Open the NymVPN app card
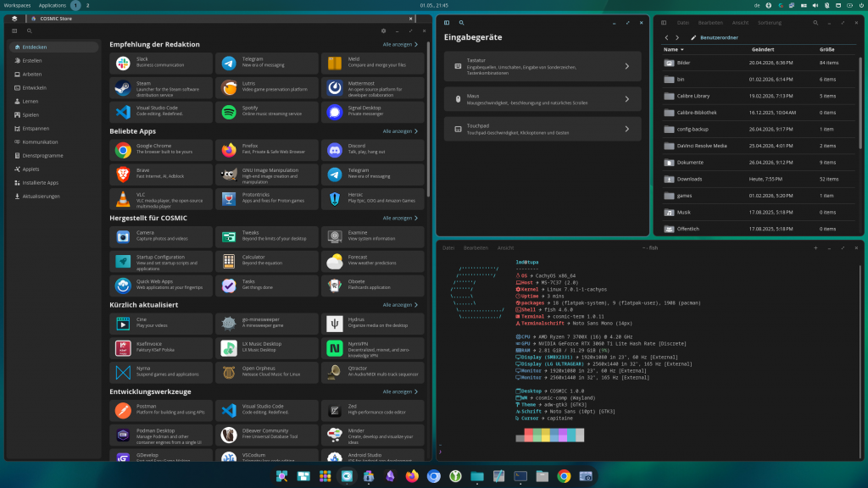Image resolution: width=868 pixels, height=488 pixels. tap(373, 348)
